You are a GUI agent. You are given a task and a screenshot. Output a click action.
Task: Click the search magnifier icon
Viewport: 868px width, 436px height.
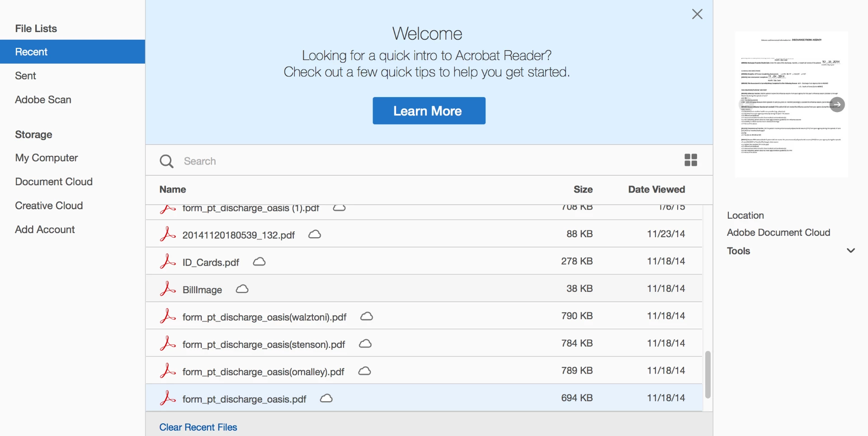point(166,161)
